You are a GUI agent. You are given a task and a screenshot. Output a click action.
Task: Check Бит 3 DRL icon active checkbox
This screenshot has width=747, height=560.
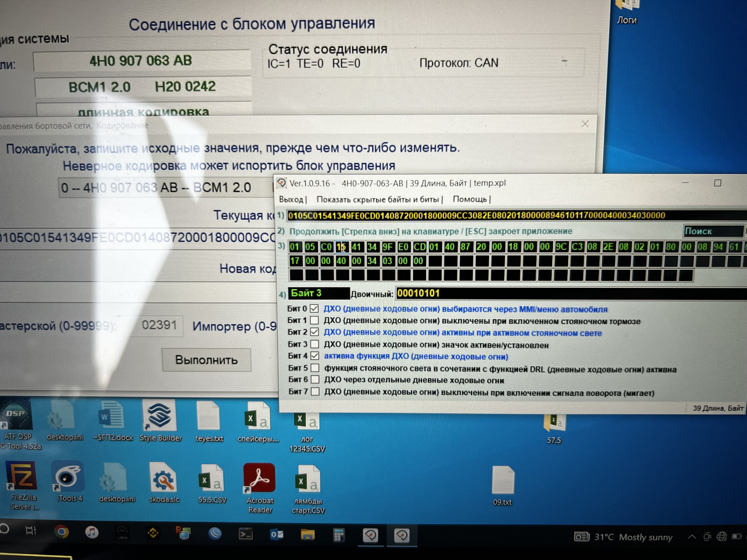coord(315,344)
